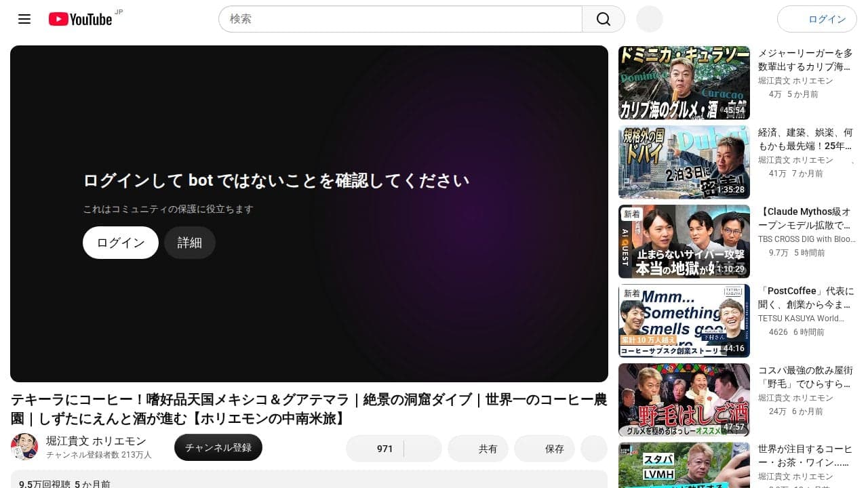Open the 堀江貴文 ホリエモン channel link below the video title

point(96,441)
